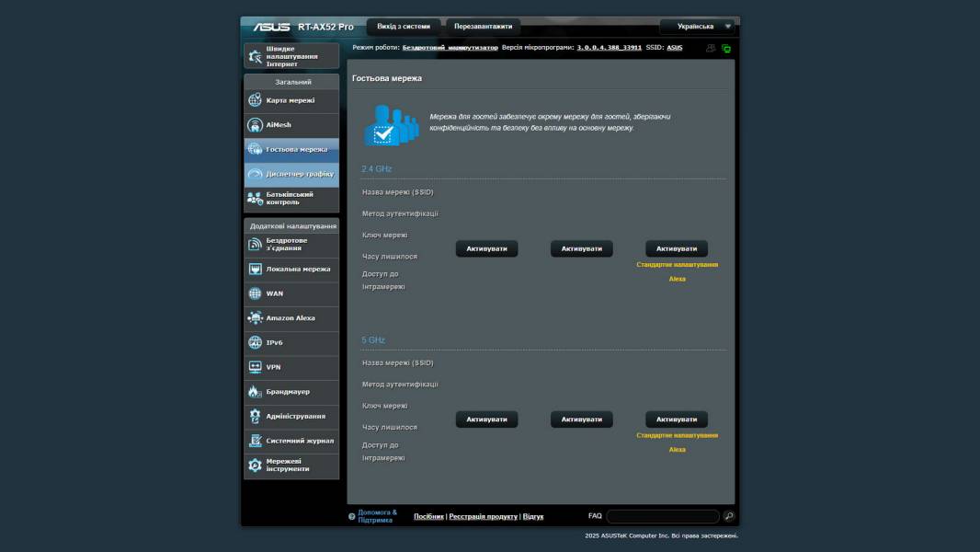980x552 pixels.
Task: Expand the Українська language dropdown
Action: [x=699, y=27]
